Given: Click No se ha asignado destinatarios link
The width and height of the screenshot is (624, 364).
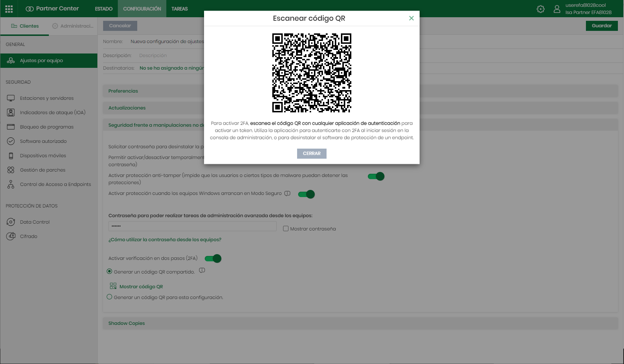Looking at the screenshot, I should (x=172, y=68).
